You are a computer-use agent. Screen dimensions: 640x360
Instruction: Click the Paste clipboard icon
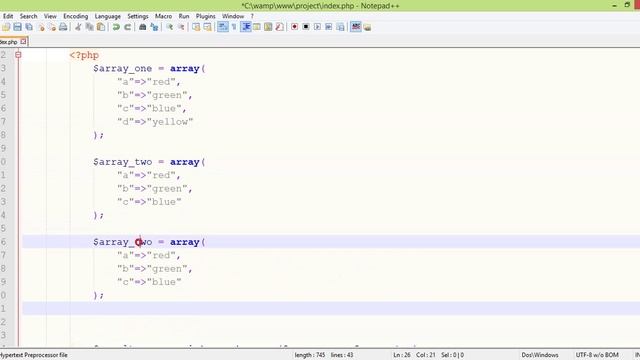coord(100,27)
